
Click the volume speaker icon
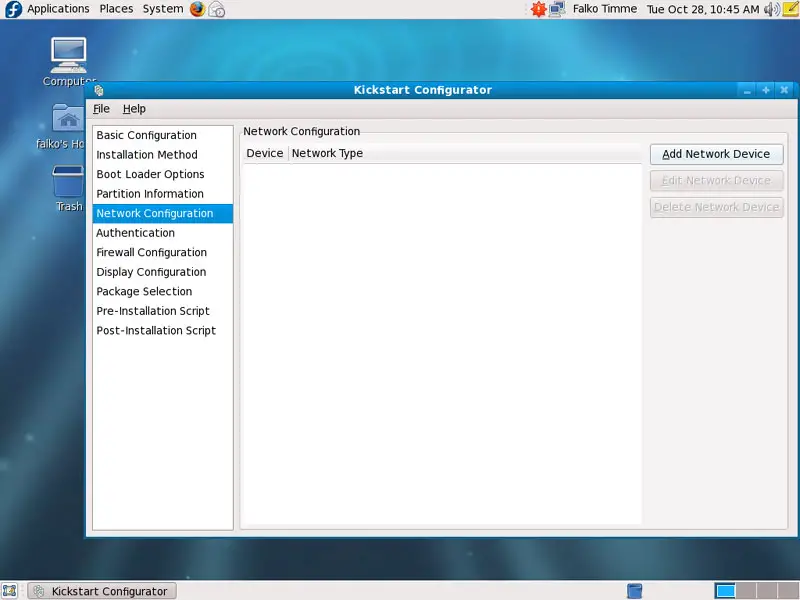(771, 9)
